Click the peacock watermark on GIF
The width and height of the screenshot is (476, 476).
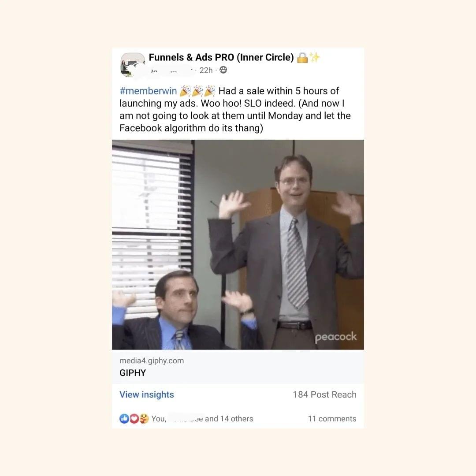point(335,337)
